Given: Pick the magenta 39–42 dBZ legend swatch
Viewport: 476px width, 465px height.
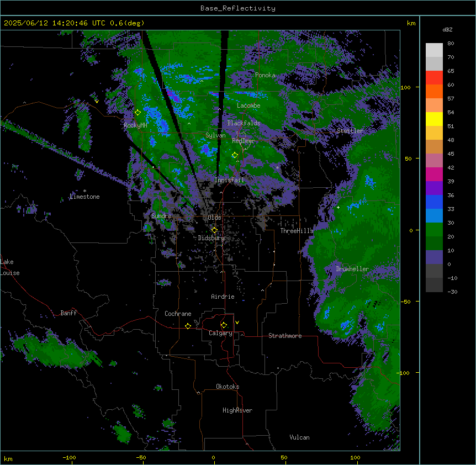Looking at the screenshot, I should coord(434,174).
